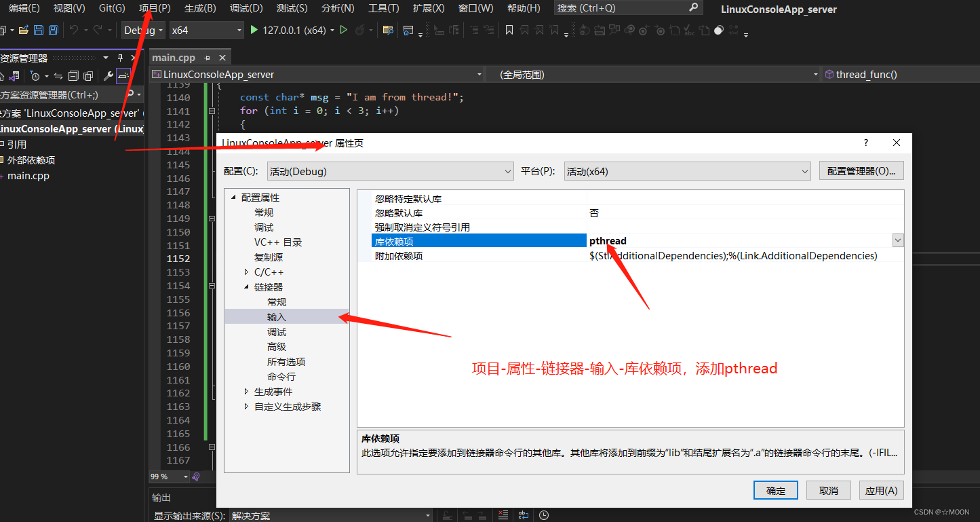Click the Undo toolbar icon
Screen dimensions: 980x522
[73, 31]
